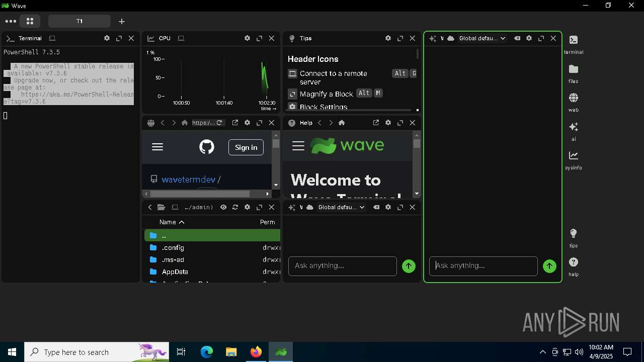This screenshot has width=644, height=362.
Task: Click web block horizontal scrollbar thumb
Action: 200,194
